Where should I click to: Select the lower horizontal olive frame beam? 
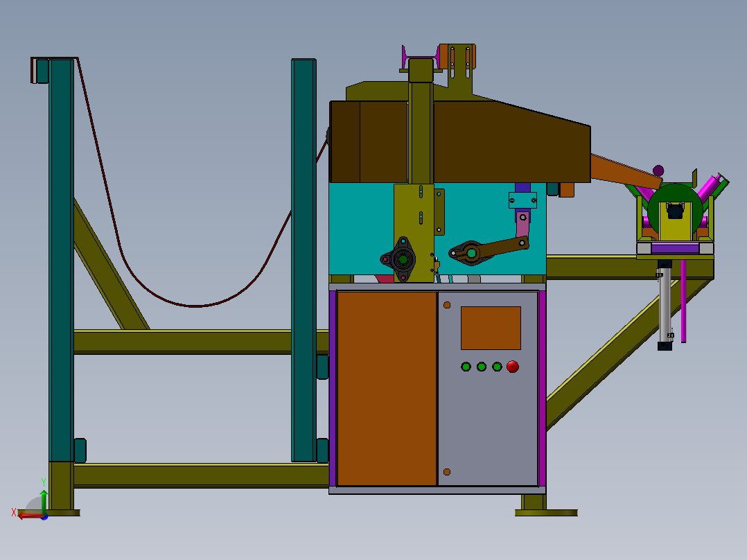201,475
